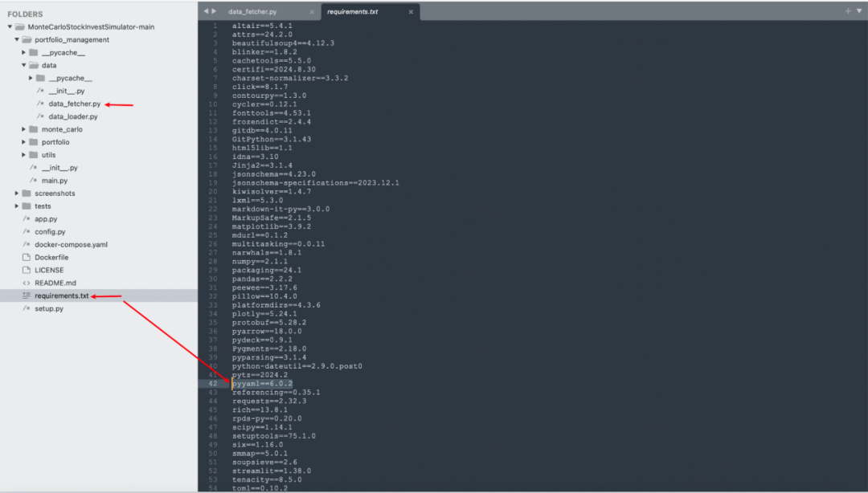Click line number 42 in the gutter

pos(215,384)
